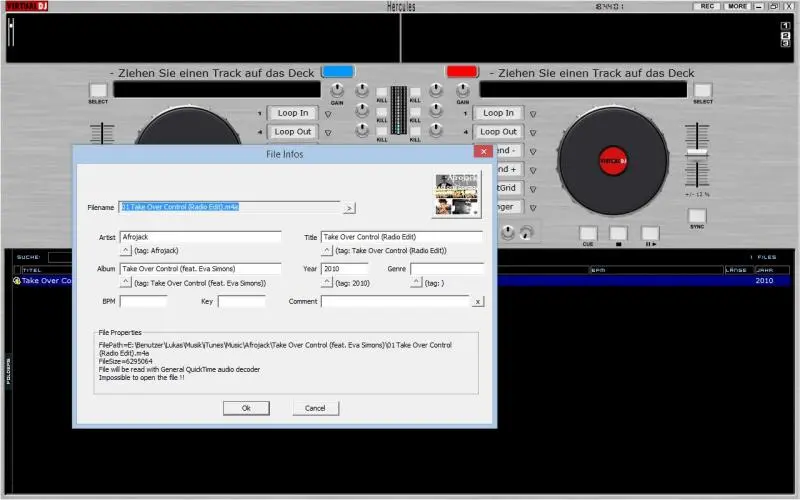Toggle the top KILL button on left deck
800x500 pixels.
pyautogui.click(x=381, y=90)
